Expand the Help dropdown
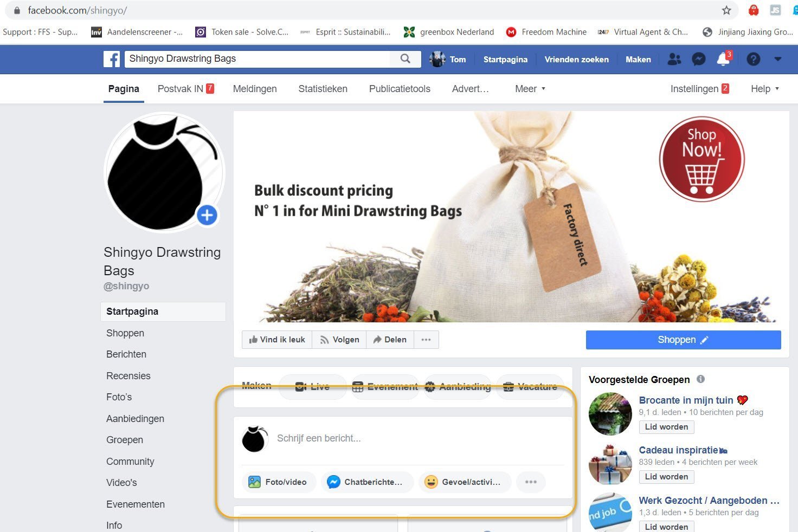Screen dimensions: 798x532 tap(765, 89)
